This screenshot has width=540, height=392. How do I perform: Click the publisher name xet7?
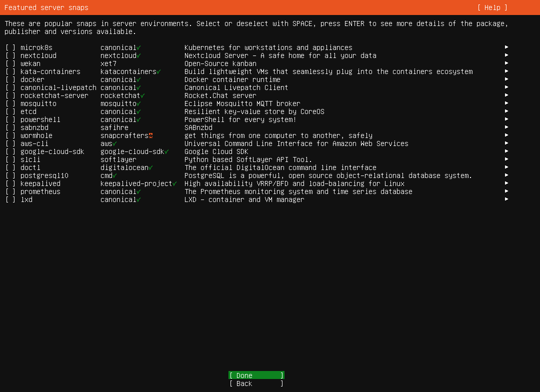pos(108,63)
